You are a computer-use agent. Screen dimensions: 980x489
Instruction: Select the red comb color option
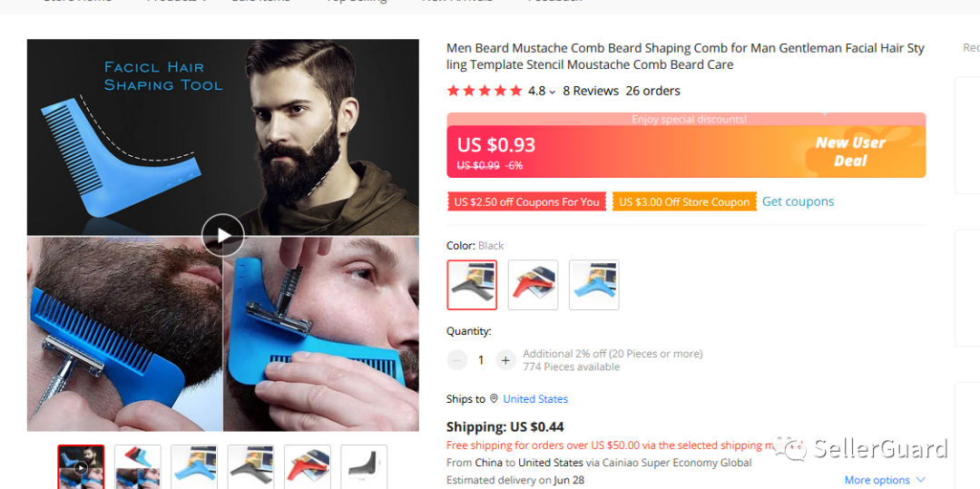coord(534,285)
